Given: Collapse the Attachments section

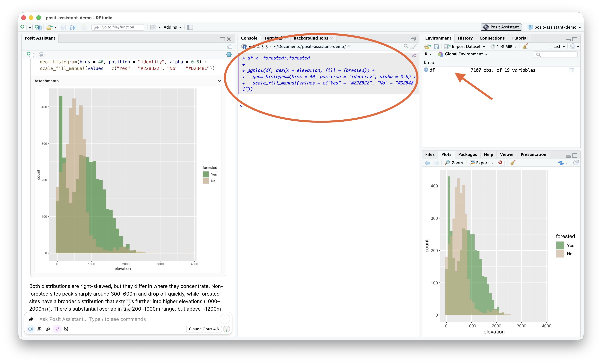Looking at the screenshot, I should 219,81.
